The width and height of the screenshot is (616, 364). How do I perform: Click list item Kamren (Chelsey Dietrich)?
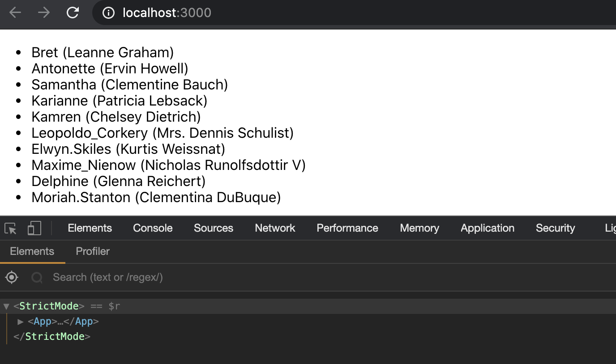click(116, 117)
